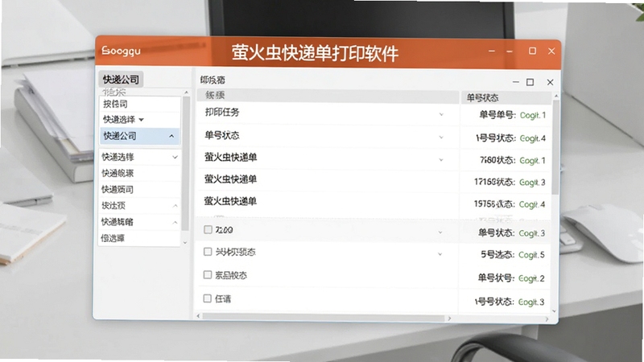Maximize the main orange window

point(532,51)
